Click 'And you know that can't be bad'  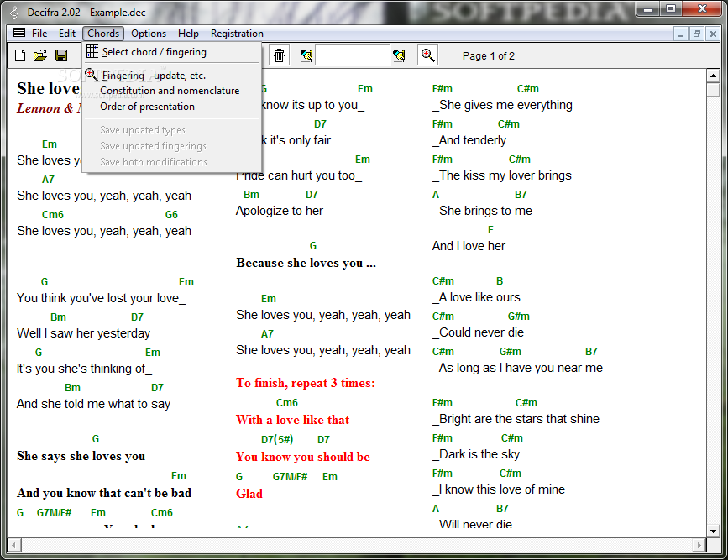pos(104,493)
